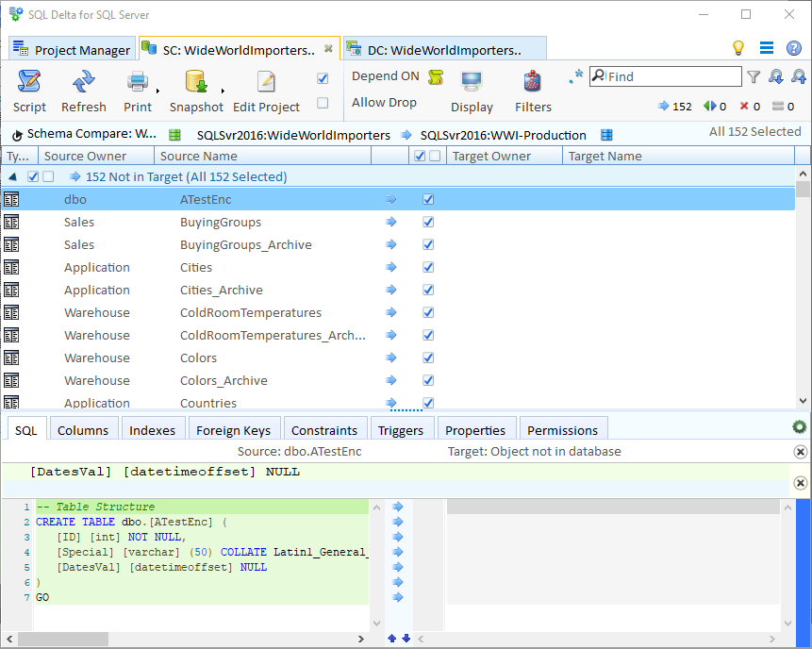Image resolution: width=812 pixels, height=649 pixels.
Task: Select the BuyingGroups_Archive table row
Action: coord(398,244)
